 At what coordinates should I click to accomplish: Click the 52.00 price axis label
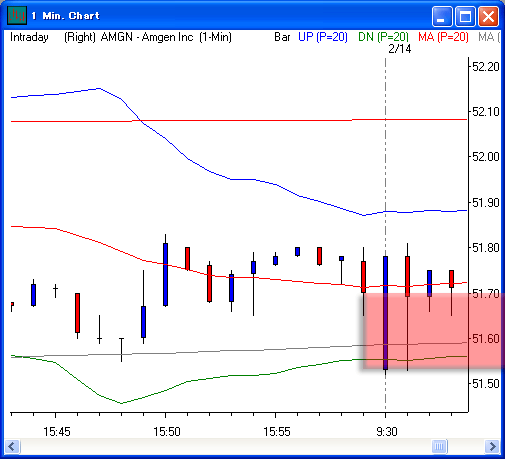tap(486, 157)
